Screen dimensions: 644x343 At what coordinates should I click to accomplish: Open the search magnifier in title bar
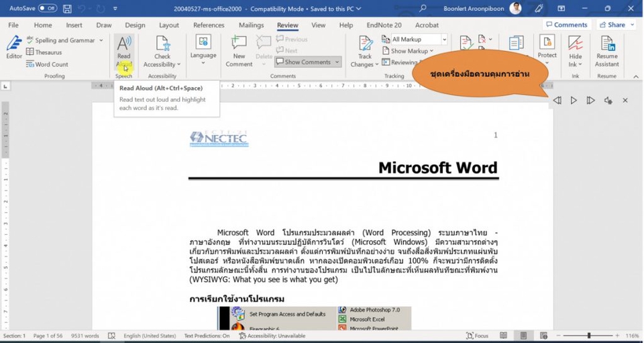[423, 8]
